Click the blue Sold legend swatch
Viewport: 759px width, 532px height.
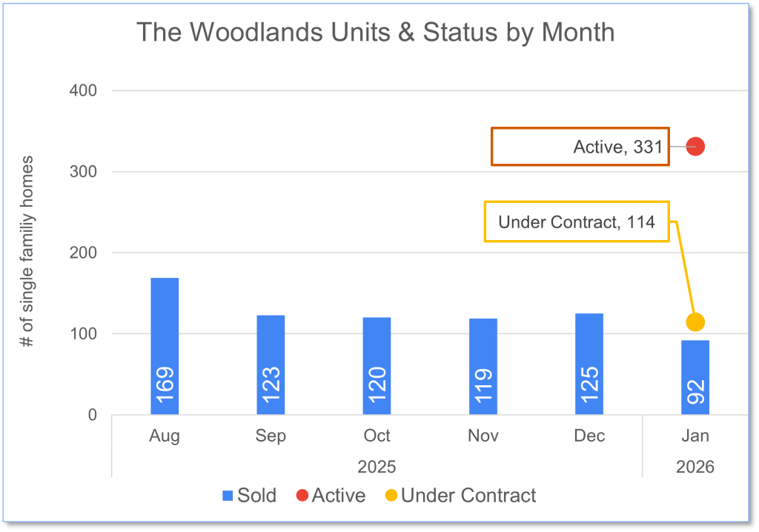click(228, 496)
